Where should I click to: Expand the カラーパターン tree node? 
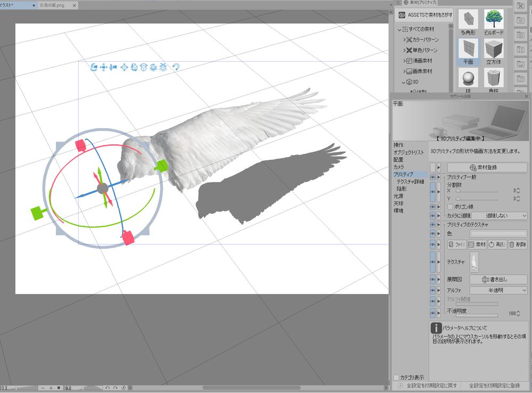405,40
